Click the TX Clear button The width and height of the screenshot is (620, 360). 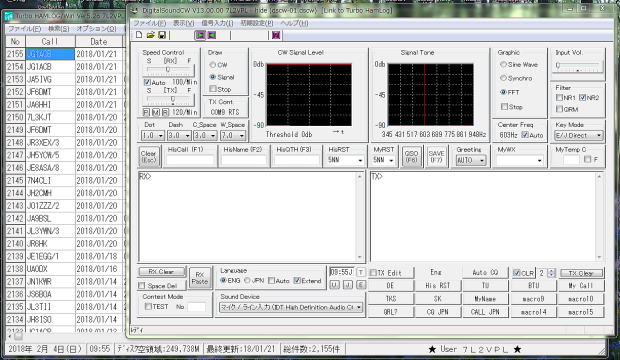coord(581,273)
